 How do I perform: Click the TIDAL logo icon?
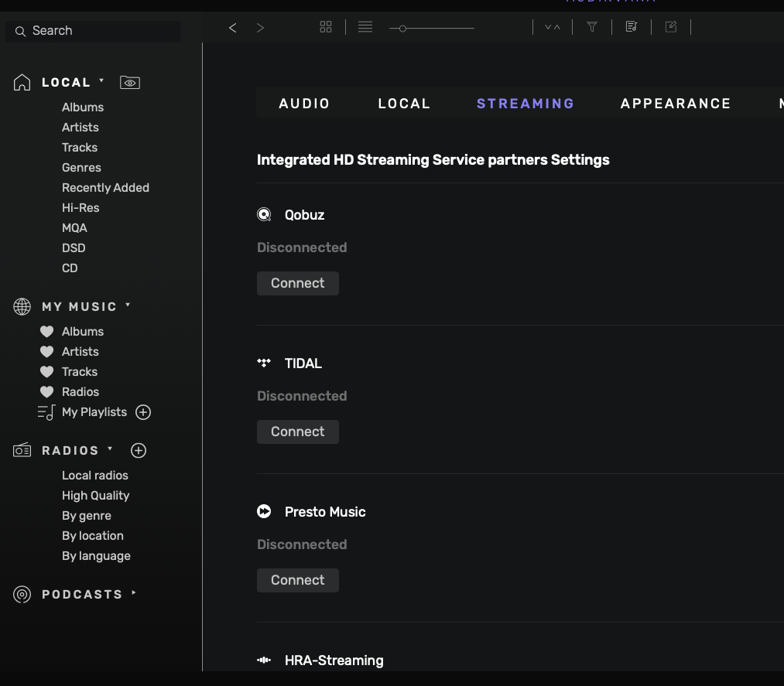(264, 363)
